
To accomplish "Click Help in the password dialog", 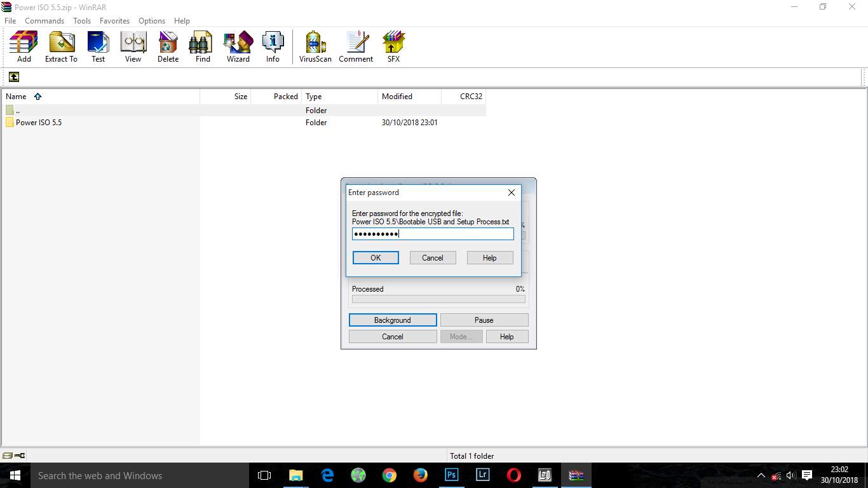I will (x=489, y=257).
